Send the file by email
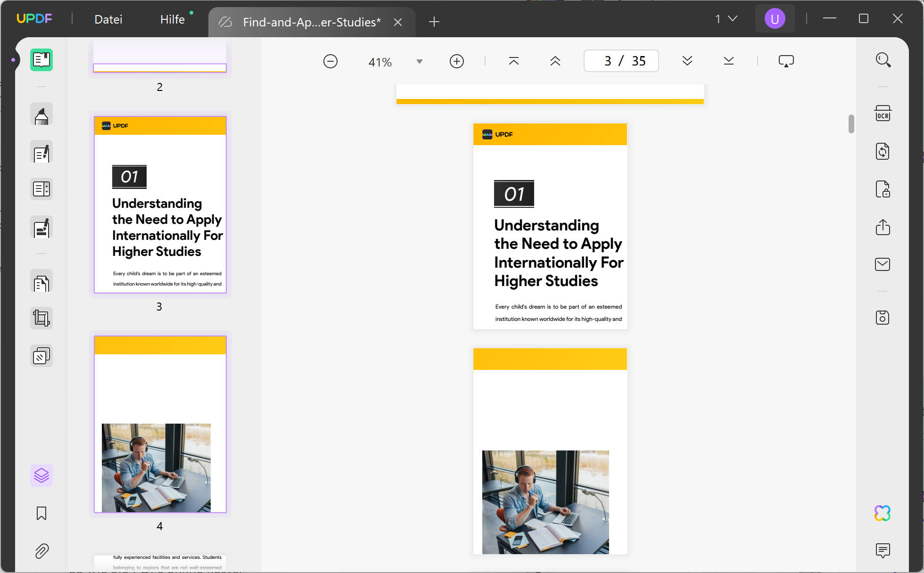924x573 pixels. click(883, 264)
